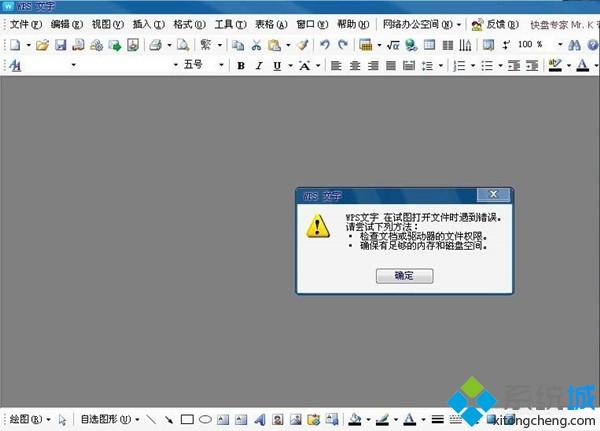
Task: Insert WordArt using the slanted A icon
Action: [x=260, y=420]
